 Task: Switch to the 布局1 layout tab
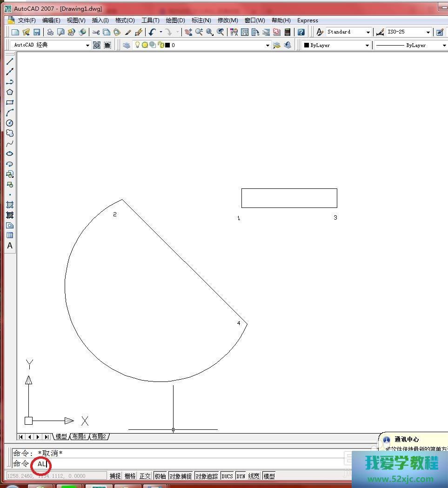click(x=79, y=436)
